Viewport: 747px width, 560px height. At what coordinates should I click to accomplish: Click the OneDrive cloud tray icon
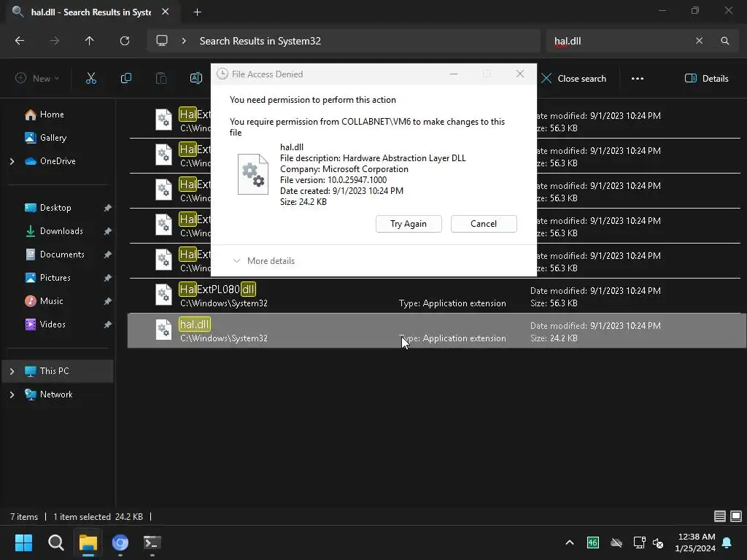point(616,542)
